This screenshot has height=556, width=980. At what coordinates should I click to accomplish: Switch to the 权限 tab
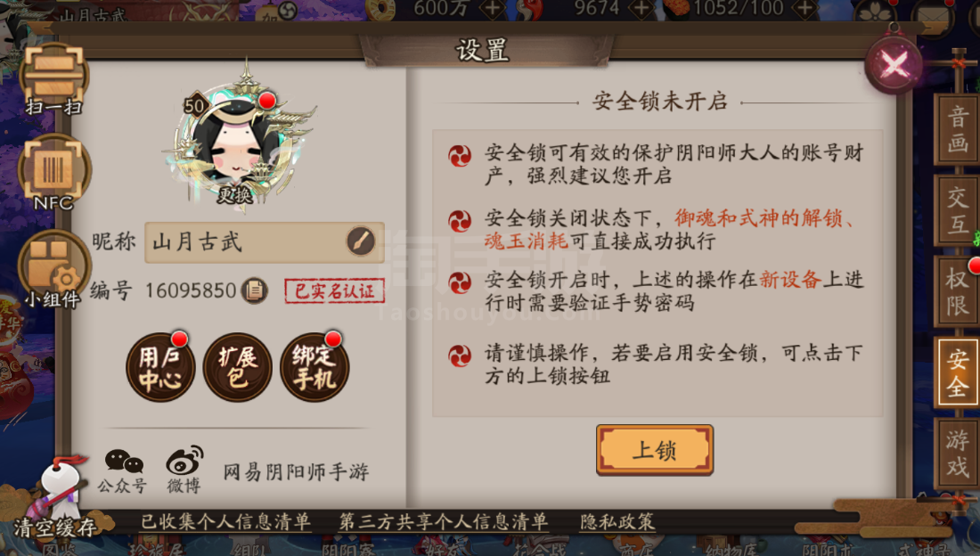pos(957,291)
